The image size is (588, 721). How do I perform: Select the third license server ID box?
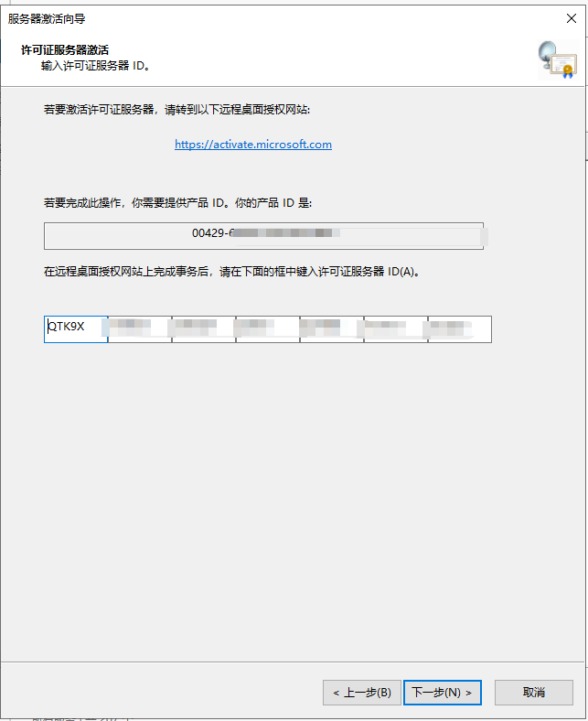coord(204,329)
